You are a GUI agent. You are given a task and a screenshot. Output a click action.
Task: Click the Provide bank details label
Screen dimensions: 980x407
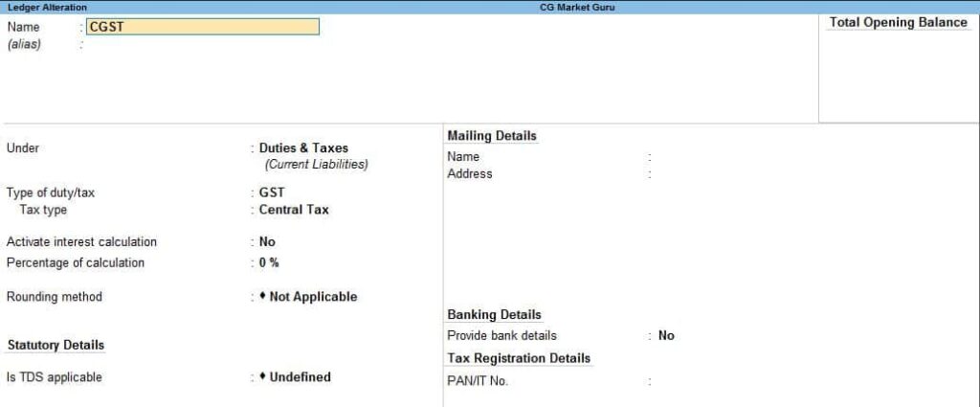501,335
